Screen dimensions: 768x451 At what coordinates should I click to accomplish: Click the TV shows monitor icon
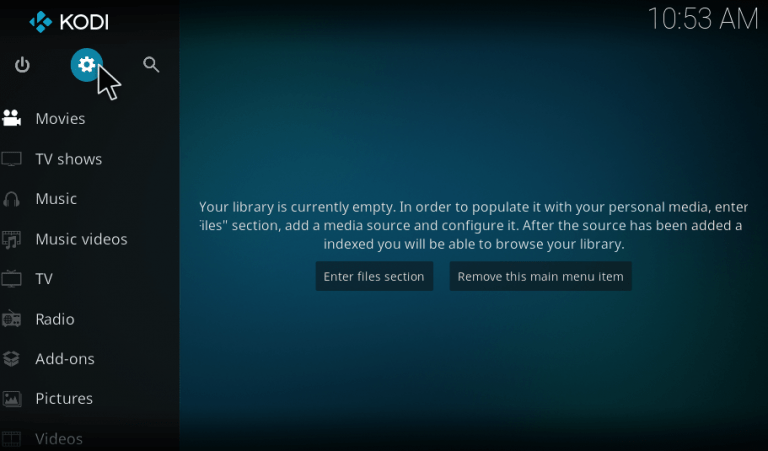point(12,159)
